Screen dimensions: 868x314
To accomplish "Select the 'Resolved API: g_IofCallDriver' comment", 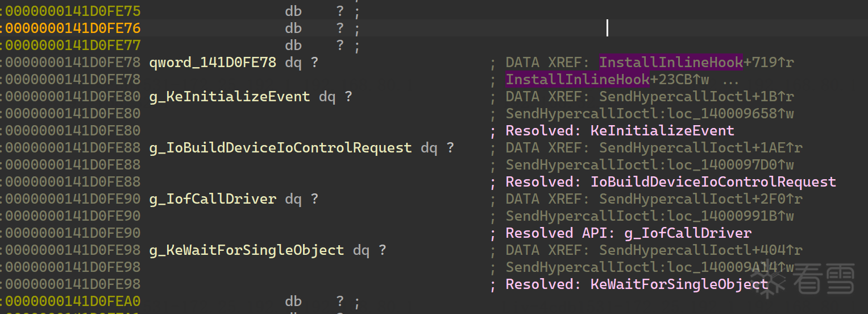I will pyautogui.click(x=628, y=233).
